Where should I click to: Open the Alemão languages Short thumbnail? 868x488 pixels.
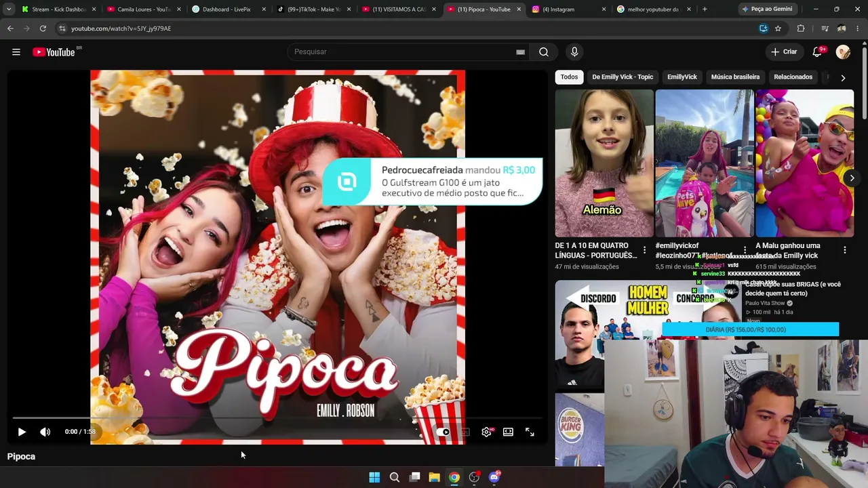[604, 163]
